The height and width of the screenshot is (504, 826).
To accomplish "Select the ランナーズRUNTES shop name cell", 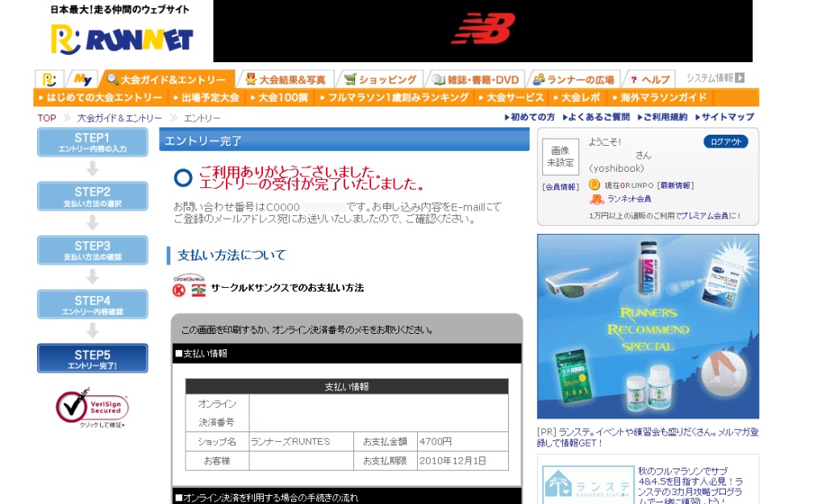I will coord(302,442).
